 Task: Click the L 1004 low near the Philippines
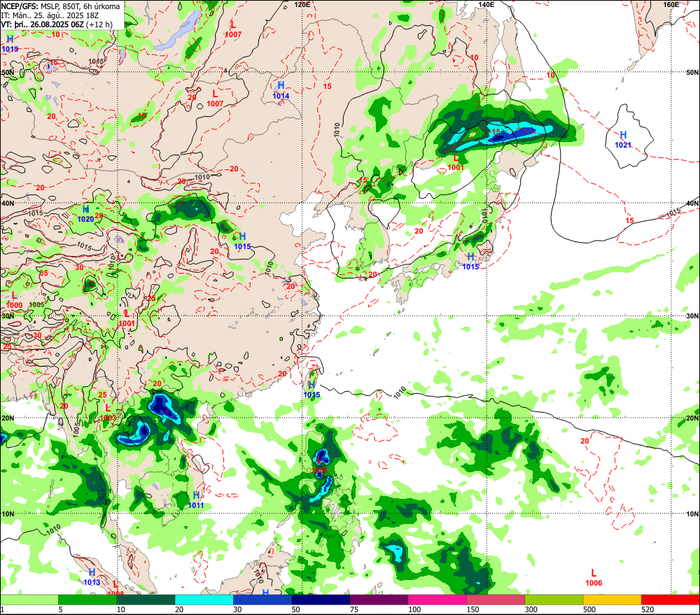(x=320, y=465)
